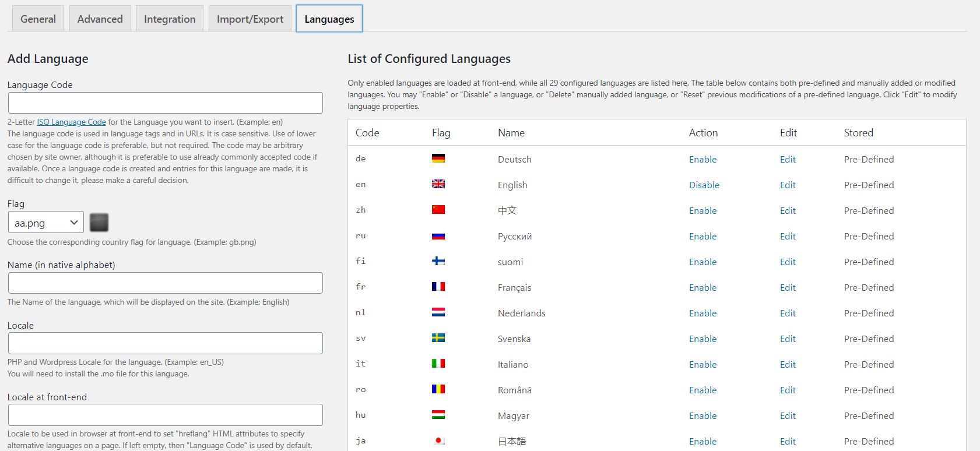Open the ISO Language Code link
Screen dimensions: 980x451
(x=71, y=122)
